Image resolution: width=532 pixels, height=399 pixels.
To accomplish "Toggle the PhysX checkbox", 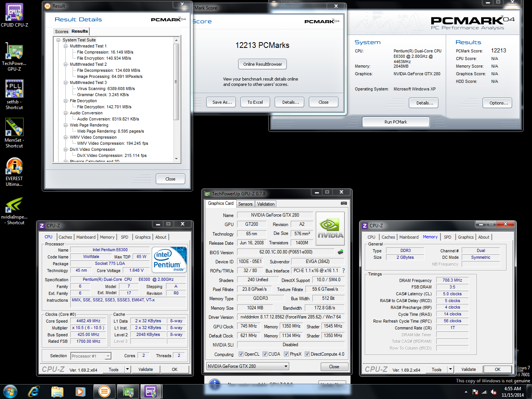I will tap(286, 354).
